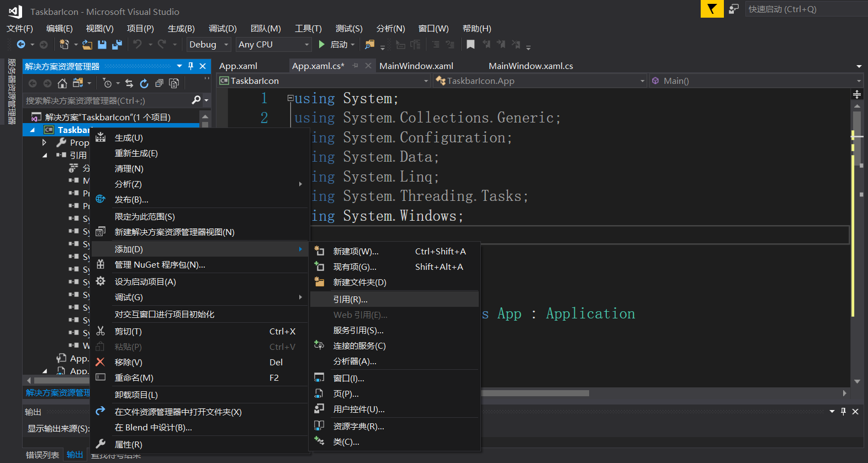Click the navigate backward arrow in toolbar
Screen dimensions: 868x463
tap(21, 45)
